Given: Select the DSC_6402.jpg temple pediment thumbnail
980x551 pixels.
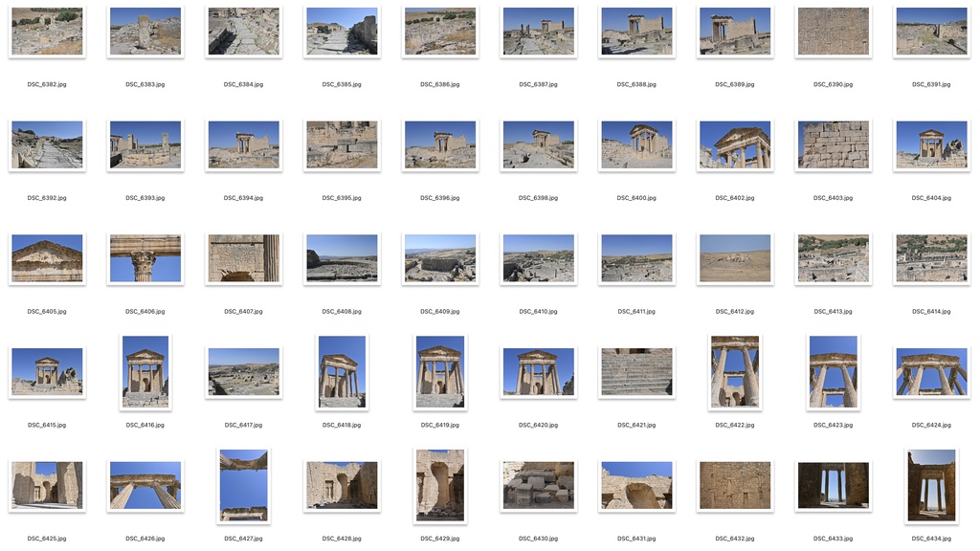Looking at the screenshot, I should 735,145.
